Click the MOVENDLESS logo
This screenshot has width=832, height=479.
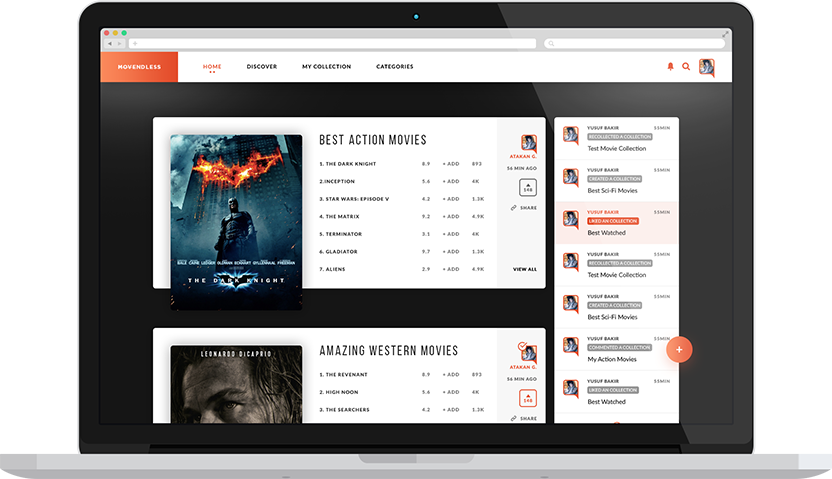pyautogui.click(x=139, y=67)
